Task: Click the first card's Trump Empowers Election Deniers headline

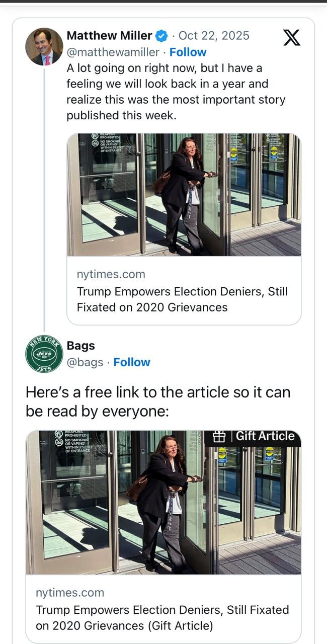Action: 182,299
